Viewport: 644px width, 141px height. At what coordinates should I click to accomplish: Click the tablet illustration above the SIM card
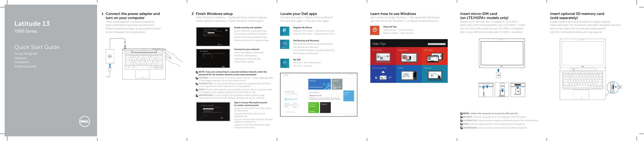coord(502,53)
